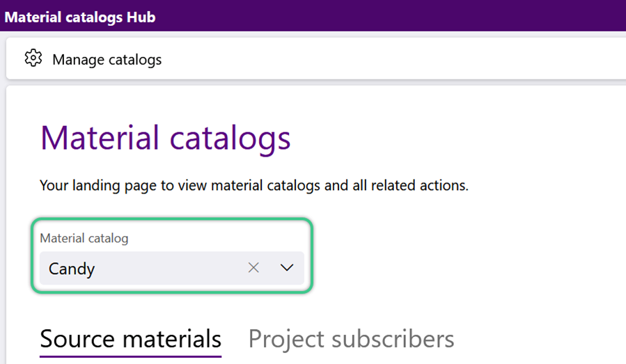Image resolution: width=626 pixels, height=364 pixels.
Task: Select the Source materials tab
Action: pyautogui.click(x=130, y=339)
